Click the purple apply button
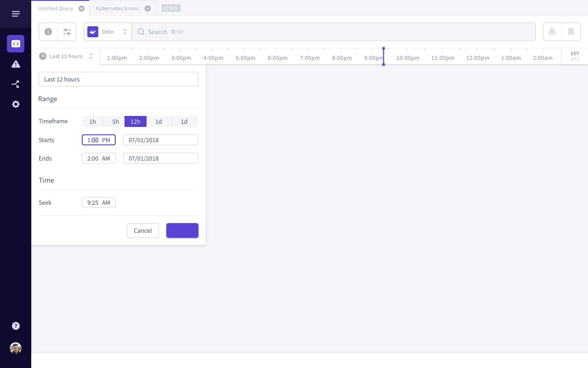Screen dimensions: 588x368 coord(182,230)
